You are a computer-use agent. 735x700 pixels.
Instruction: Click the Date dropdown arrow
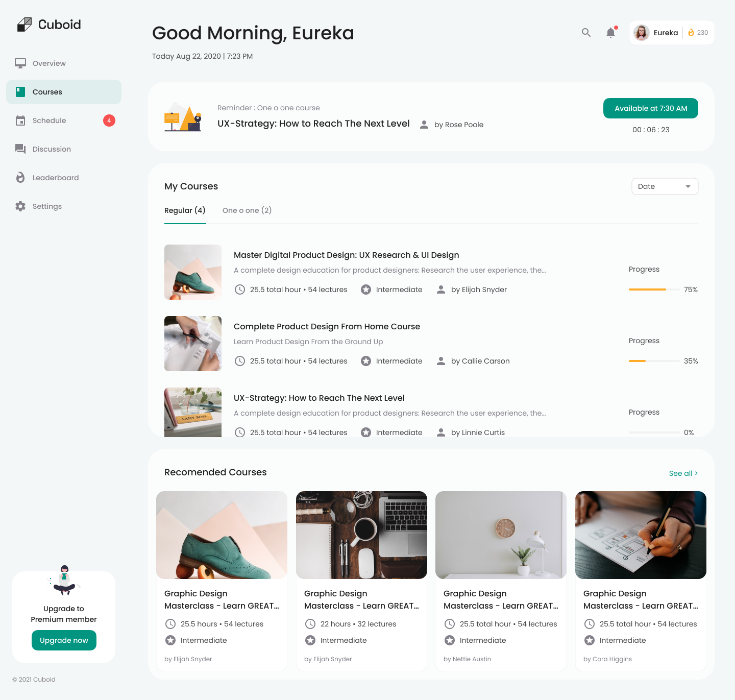[x=688, y=186]
